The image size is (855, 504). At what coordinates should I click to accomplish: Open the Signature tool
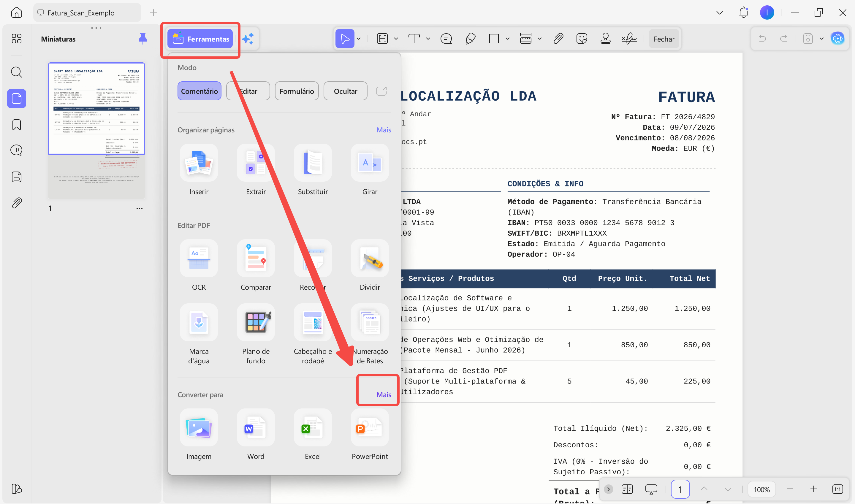[629, 39]
